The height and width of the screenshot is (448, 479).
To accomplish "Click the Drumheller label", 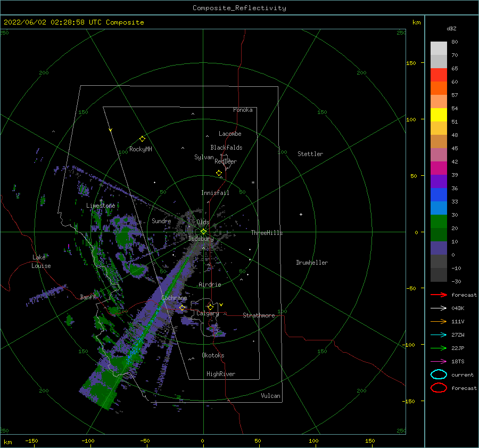I will pyautogui.click(x=312, y=263).
